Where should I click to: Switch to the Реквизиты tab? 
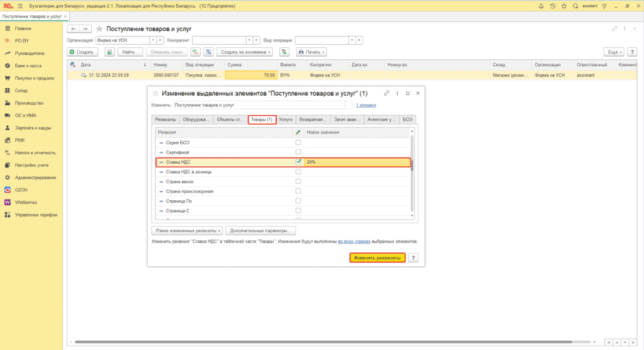click(165, 119)
